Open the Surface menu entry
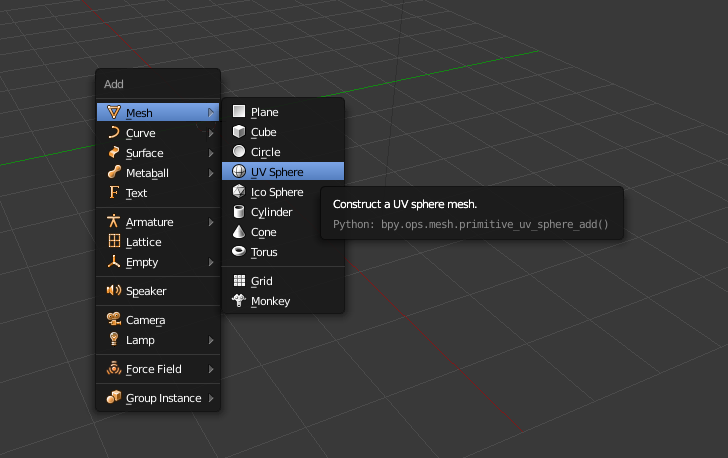Image resolution: width=728 pixels, height=458 pixels. point(158,153)
